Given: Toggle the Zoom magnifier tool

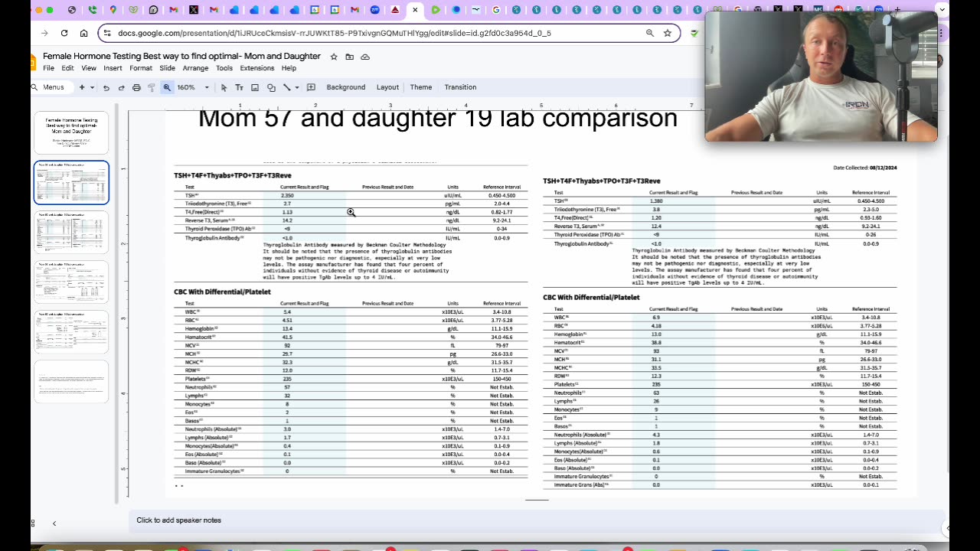Looking at the screenshot, I should pyautogui.click(x=167, y=87).
